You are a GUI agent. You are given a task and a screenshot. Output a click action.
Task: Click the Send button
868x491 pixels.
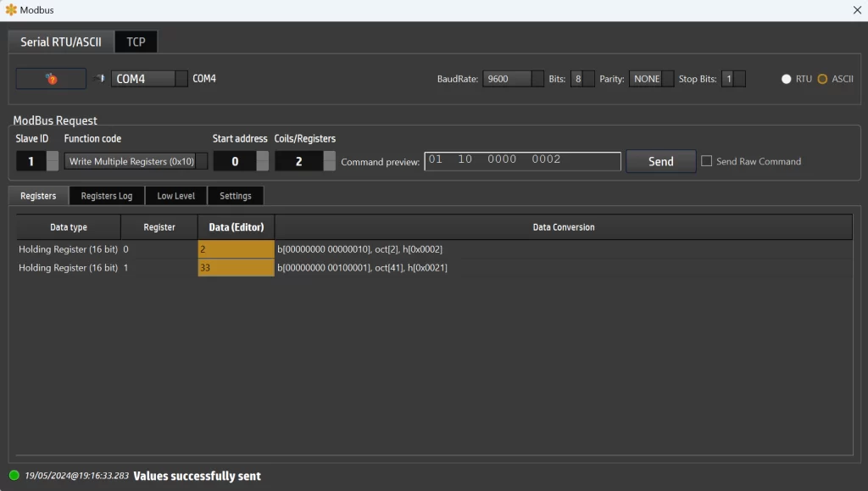(661, 161)
